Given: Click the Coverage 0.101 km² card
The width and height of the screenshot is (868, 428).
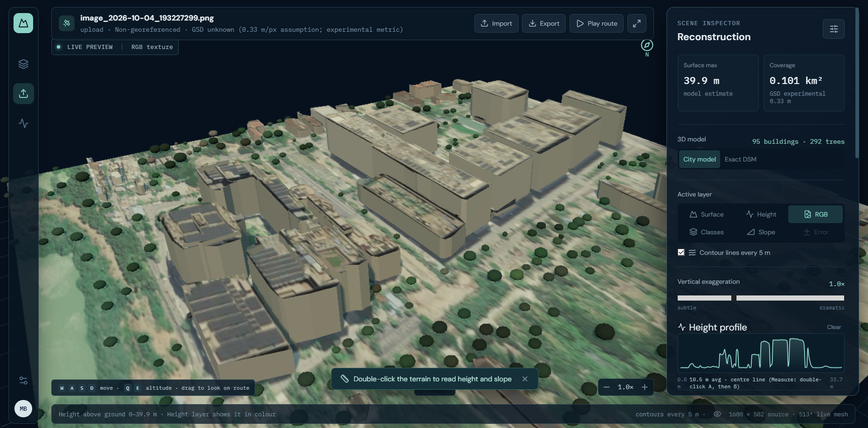Looking at the screenshot, I should pos(804,83).
